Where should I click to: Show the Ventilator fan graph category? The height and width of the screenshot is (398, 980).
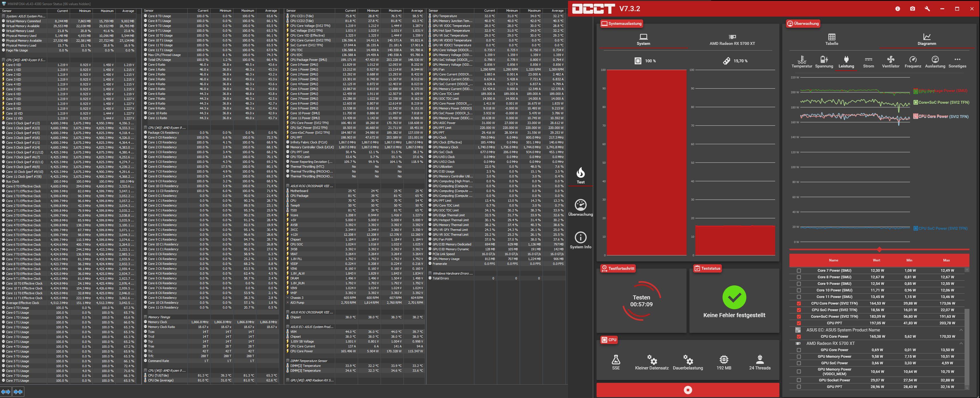point(891,62)
